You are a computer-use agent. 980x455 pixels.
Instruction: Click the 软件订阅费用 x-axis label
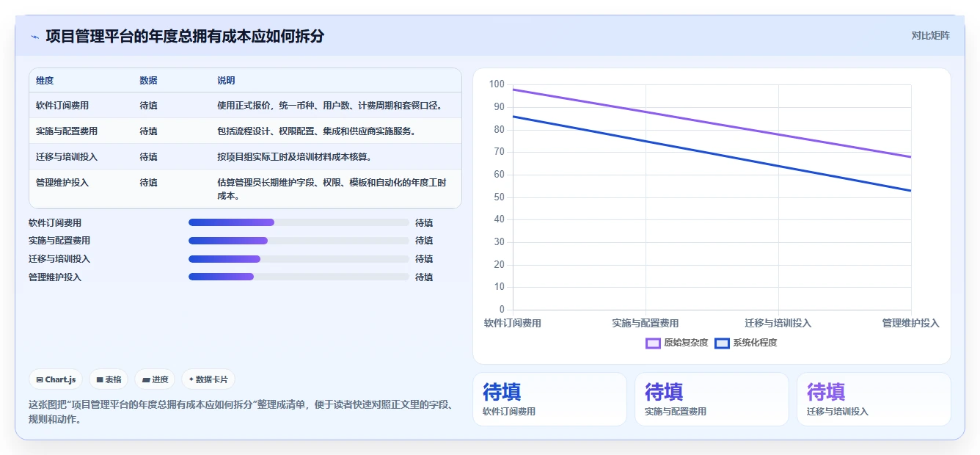pyautogui.click(x=513, y=323)
